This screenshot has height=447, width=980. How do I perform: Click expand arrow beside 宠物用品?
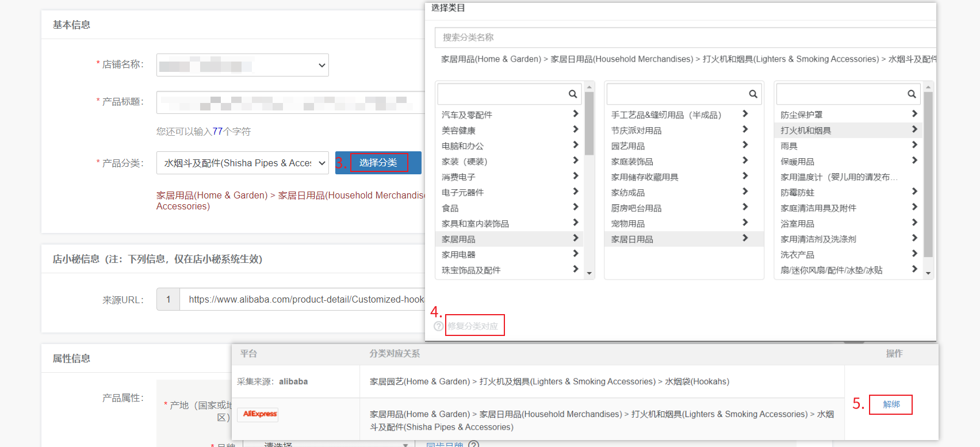pyautogui.click(x=745, y=223)
